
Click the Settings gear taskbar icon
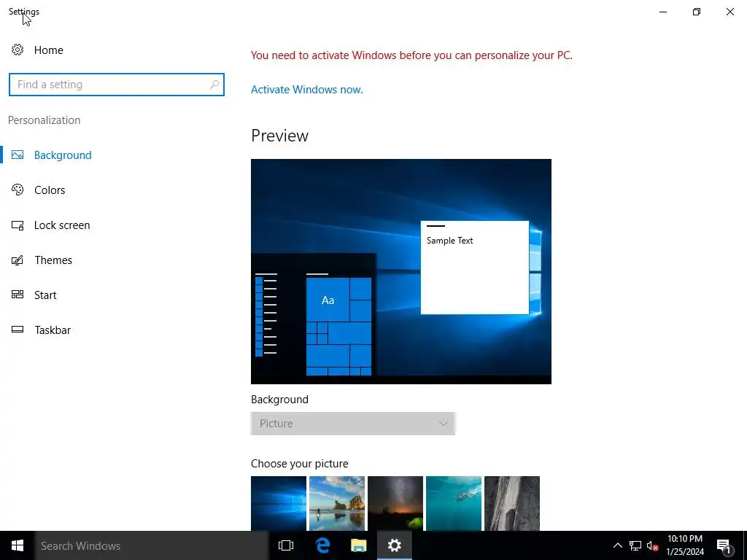tap(395, 545)
